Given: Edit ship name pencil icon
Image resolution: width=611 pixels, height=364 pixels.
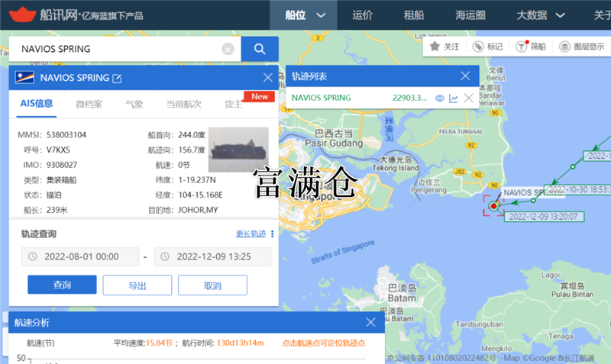Looking at the screenshot, I should pos(117,79).
